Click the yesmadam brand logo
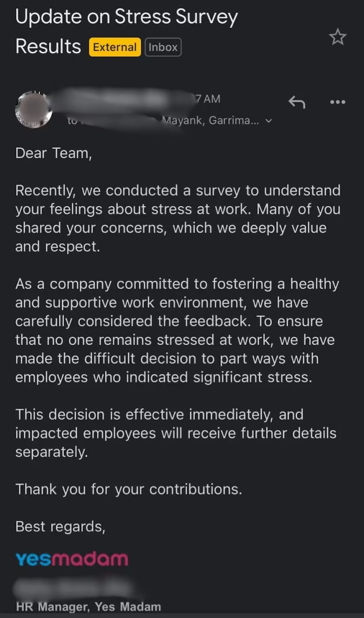 point(71,558)
